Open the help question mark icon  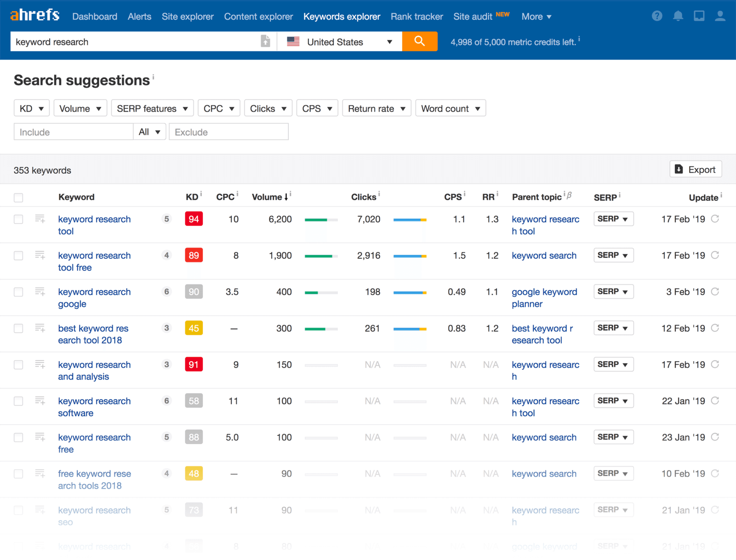click(x=657, y=16)
